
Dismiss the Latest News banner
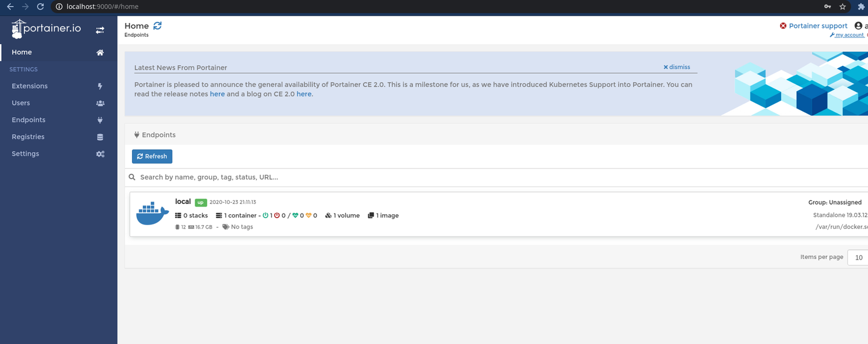click(x=677, y=67)
